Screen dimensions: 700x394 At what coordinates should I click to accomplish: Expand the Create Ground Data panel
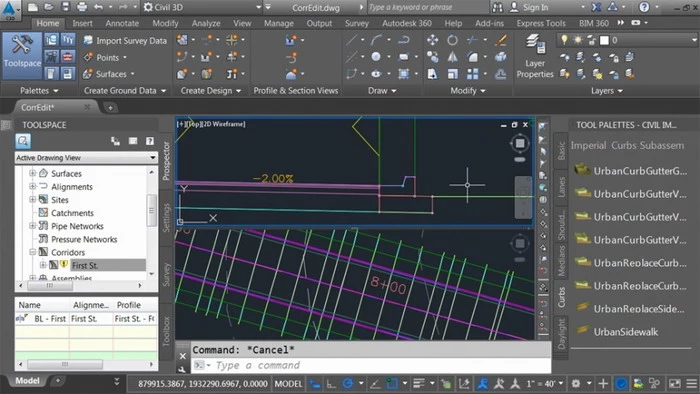point(125,91)
